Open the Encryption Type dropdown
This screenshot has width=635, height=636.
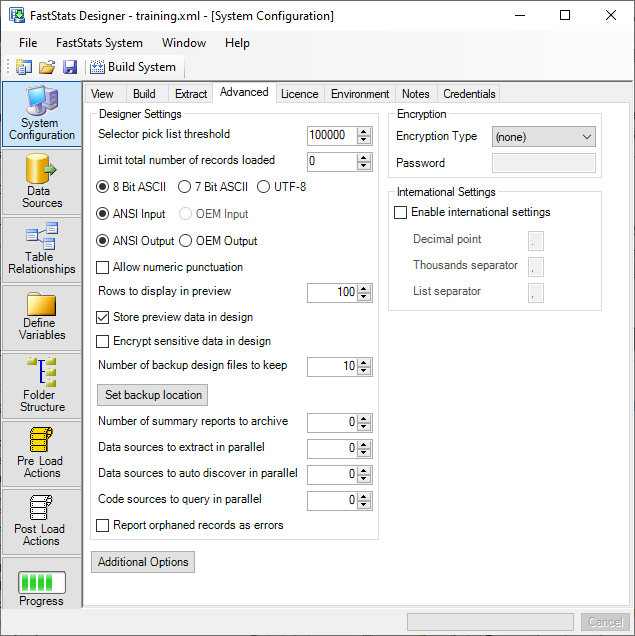(x=544, y=137)
